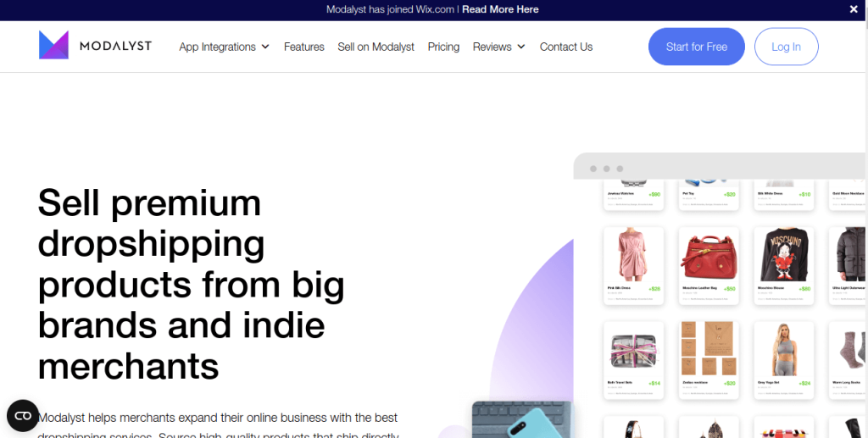Click the Log In button
Viewport: 868px width, 438px height.
[786, 47]
